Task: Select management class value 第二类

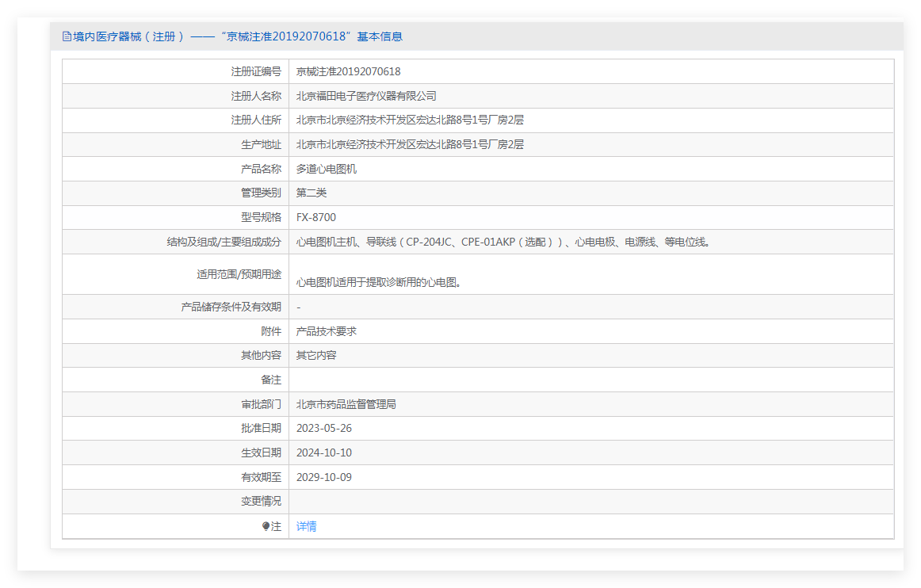Action: coord(311,193)
